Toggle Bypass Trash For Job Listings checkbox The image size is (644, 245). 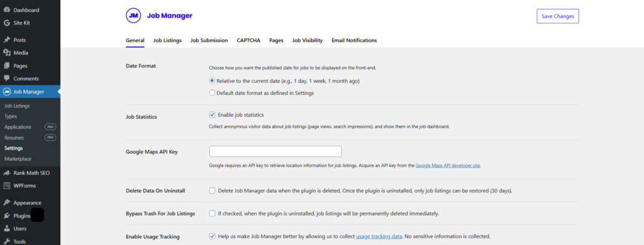212,214
